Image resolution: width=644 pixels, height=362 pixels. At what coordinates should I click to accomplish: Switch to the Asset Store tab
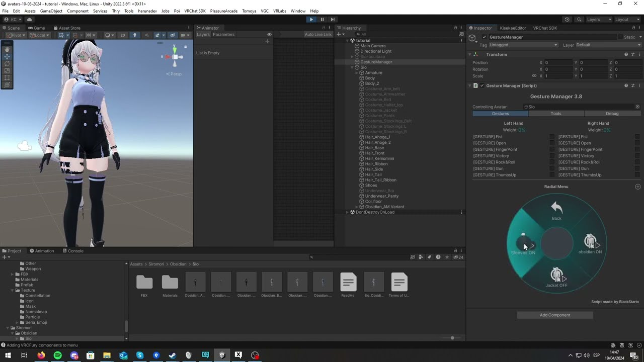pyautogui.click(x=67, y=28)
